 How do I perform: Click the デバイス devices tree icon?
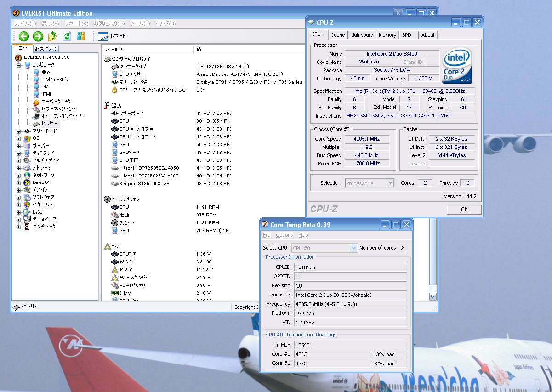27,190
